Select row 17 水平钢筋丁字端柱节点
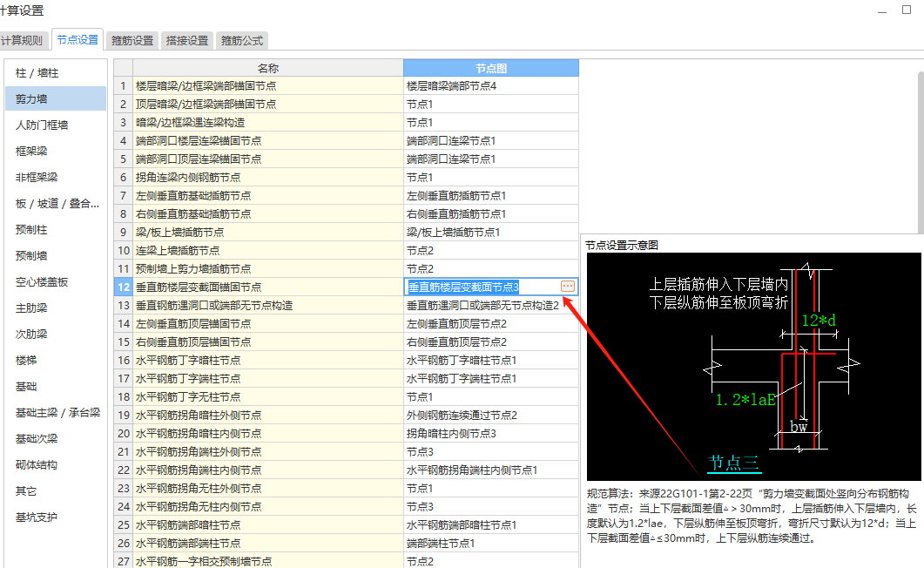The width and height of the screenshot is (924, 568). click(x=268, y=378)
